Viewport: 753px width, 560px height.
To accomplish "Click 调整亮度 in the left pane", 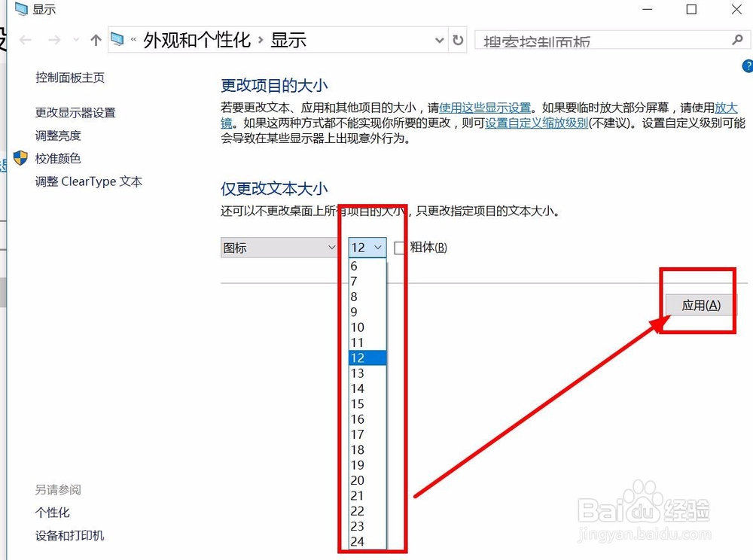I will click(x=57, y=135).
